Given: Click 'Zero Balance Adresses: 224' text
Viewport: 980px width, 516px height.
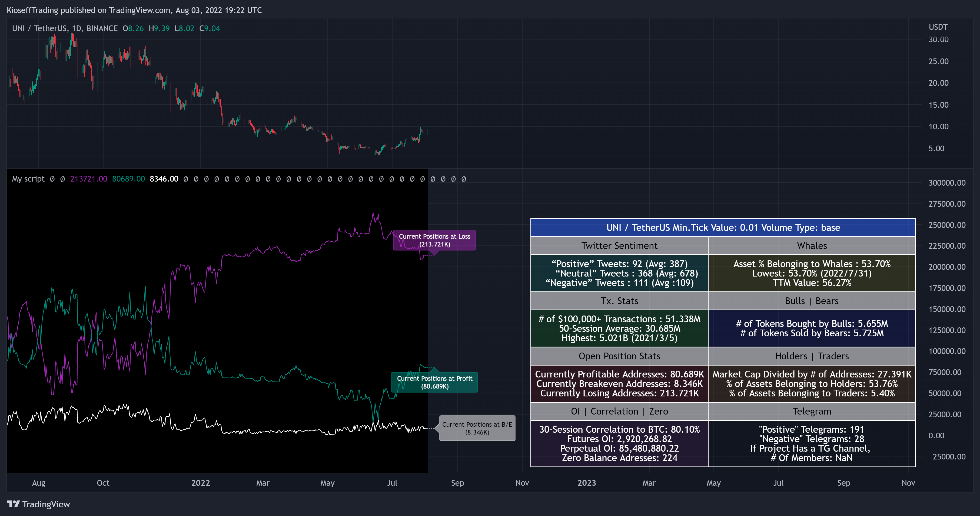Looking at the screenshot, I should (619, 458).
